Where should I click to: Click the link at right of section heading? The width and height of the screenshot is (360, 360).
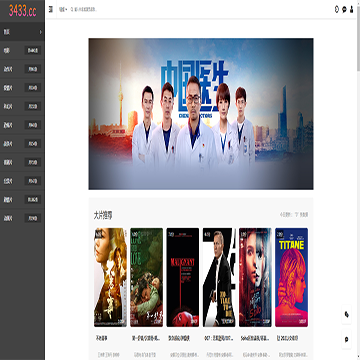pyautogui.click(x=294, y=215)
